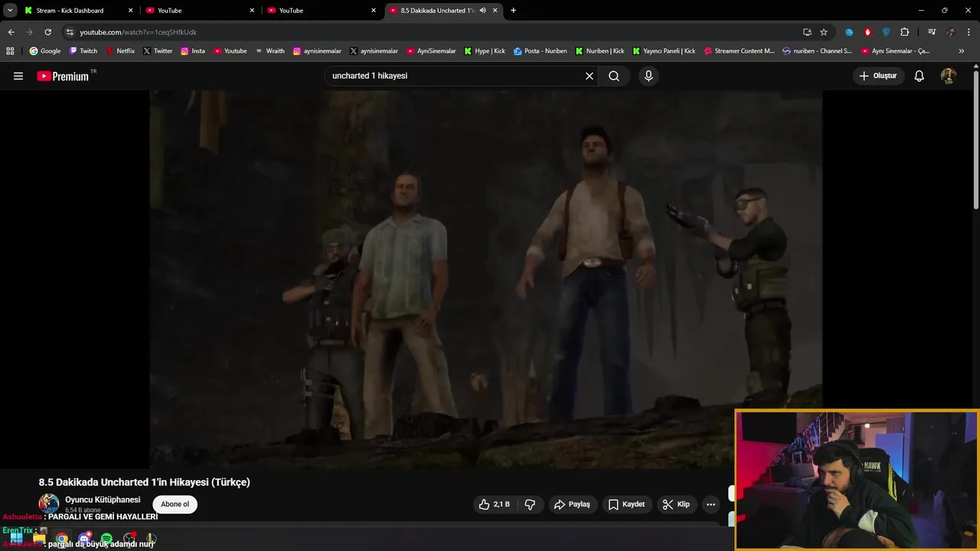Click the address bar URL field
The width and height of the screenshot is (980, 551).
pos(429,32)
